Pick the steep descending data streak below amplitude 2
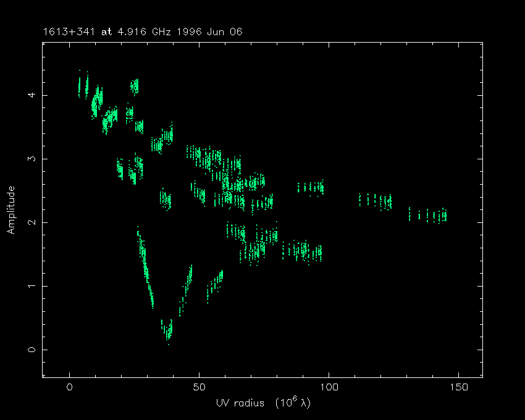The width and height of the screenshot is (525, 420). tap(145, 266)
